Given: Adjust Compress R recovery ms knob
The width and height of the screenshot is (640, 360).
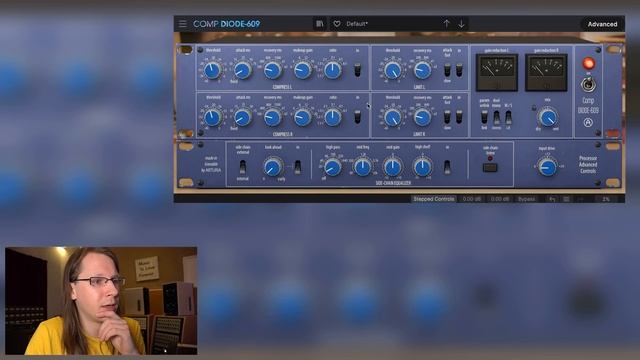Looking at the screenshot, I should [272, 118].
